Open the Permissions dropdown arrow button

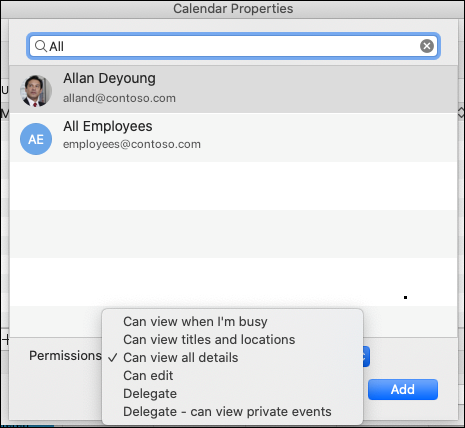(366, 356)
